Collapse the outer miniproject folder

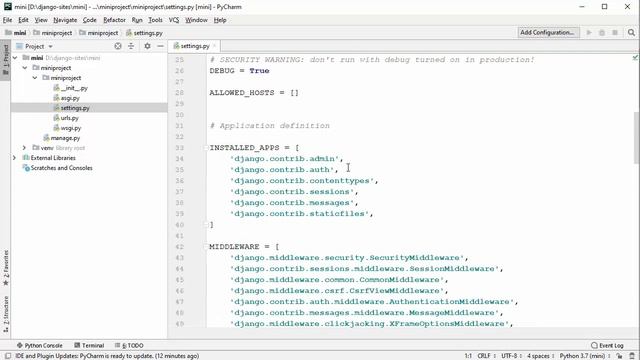click(25, 68)
